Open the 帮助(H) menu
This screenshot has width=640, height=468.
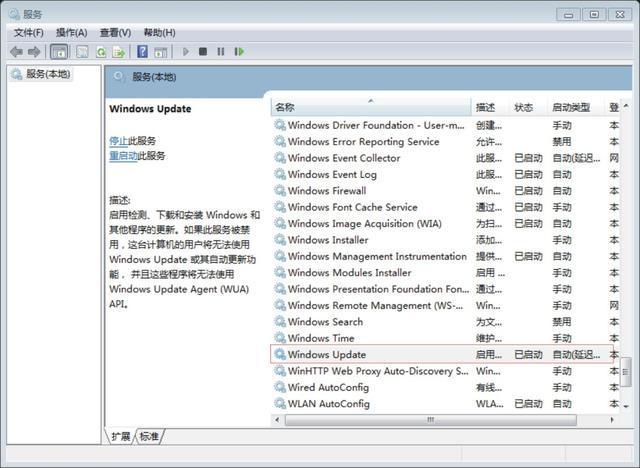pos(160,33)
